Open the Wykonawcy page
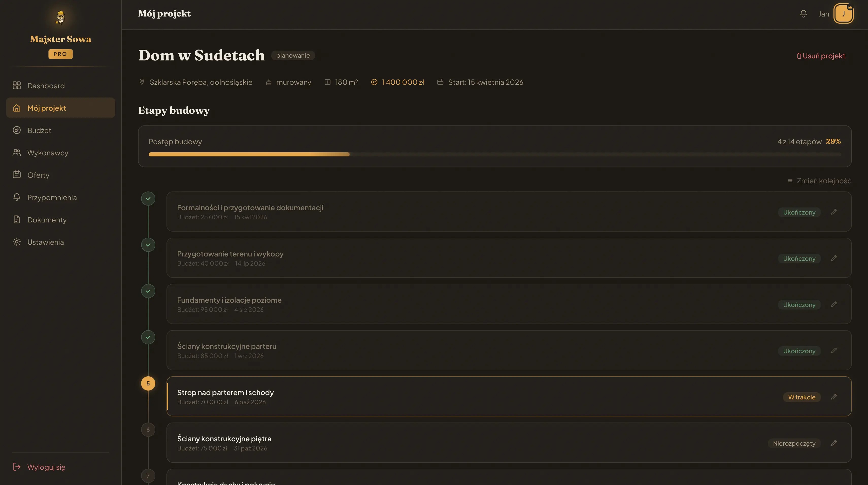The width and height of the screenshot is (868, 485). point(61,153)
